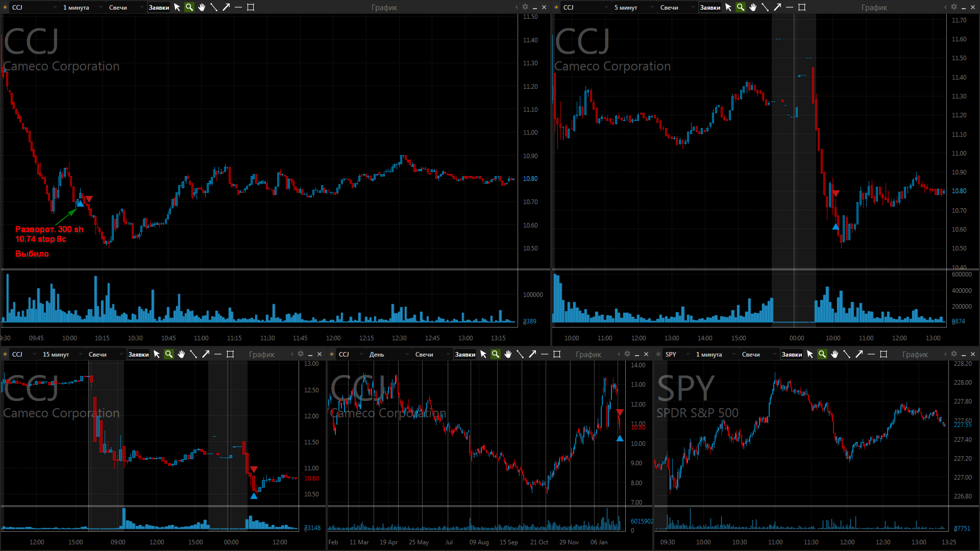
Task: Pick the arrow drawing tool in 1-minute CCJ chart
Action: 226,7
